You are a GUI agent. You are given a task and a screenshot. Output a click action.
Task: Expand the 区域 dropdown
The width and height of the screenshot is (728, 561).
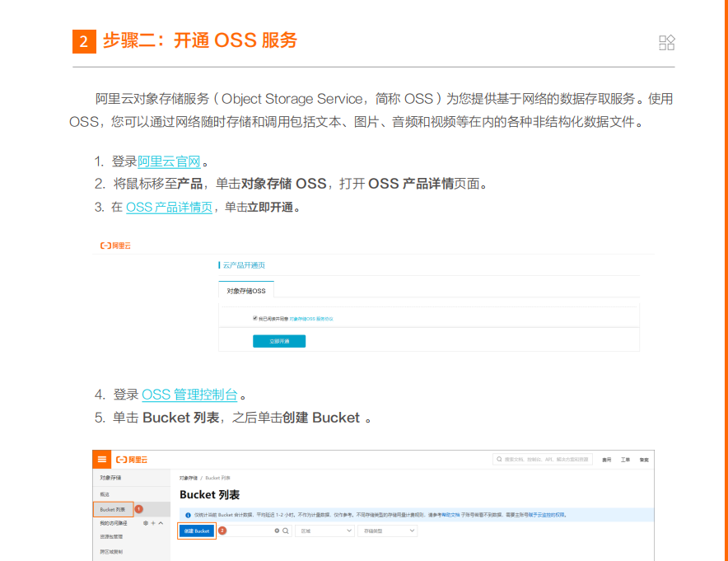pyautogui.click(x=325, y=531)
